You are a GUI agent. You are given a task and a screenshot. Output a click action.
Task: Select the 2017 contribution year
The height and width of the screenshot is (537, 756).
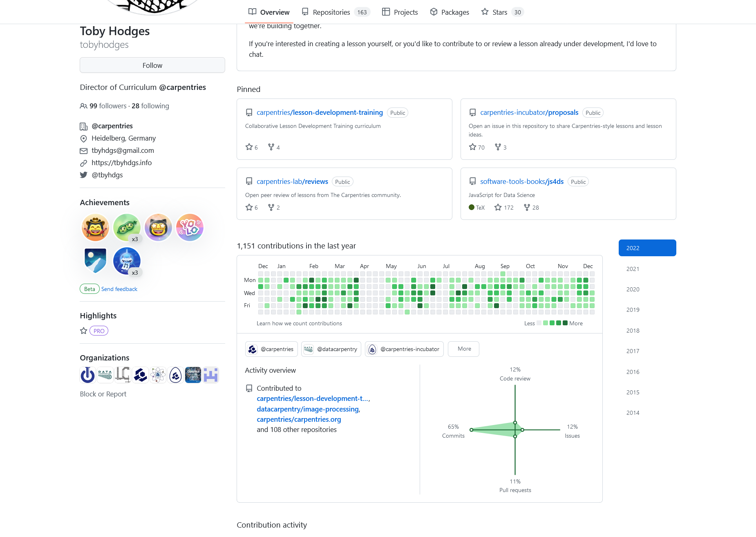647,351
